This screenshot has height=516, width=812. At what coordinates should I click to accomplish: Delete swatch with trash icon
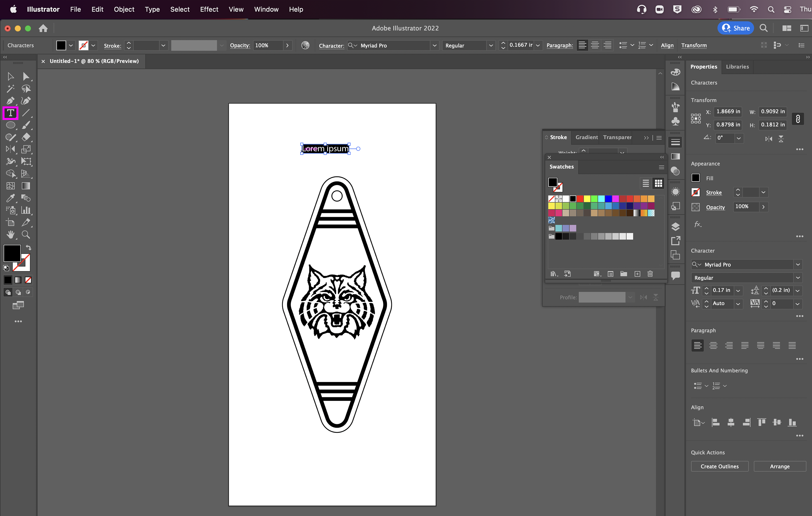650,274
